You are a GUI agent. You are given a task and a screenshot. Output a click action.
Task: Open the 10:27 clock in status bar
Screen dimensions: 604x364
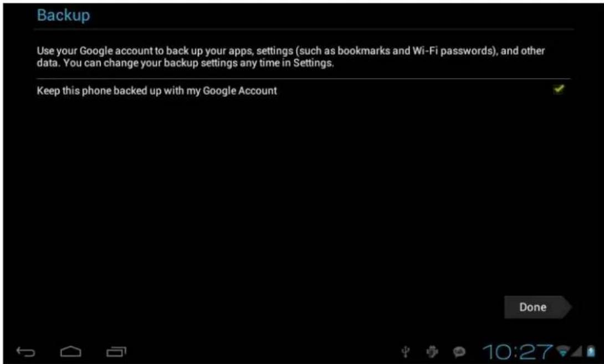[518, 352]
